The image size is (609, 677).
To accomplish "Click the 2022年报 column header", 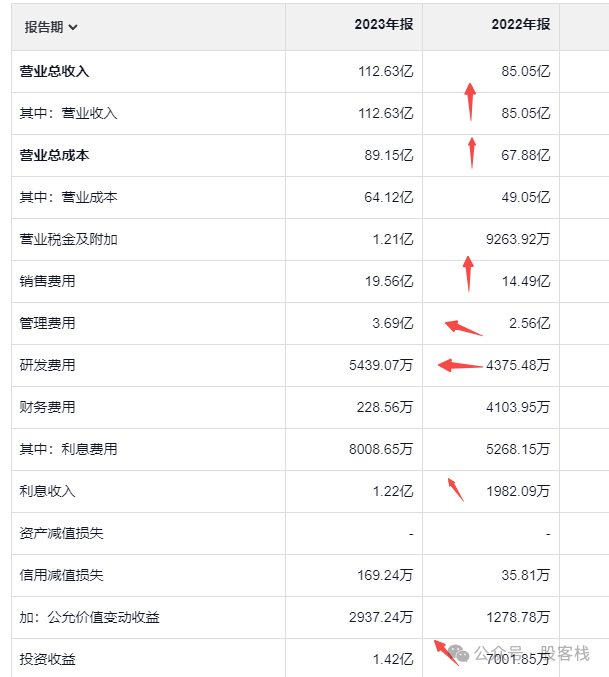I will 520,25.
